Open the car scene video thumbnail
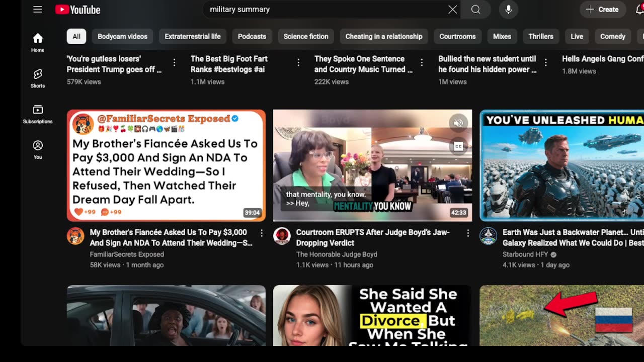The width and height of the screenshot is (644, 362). (166, 315)
